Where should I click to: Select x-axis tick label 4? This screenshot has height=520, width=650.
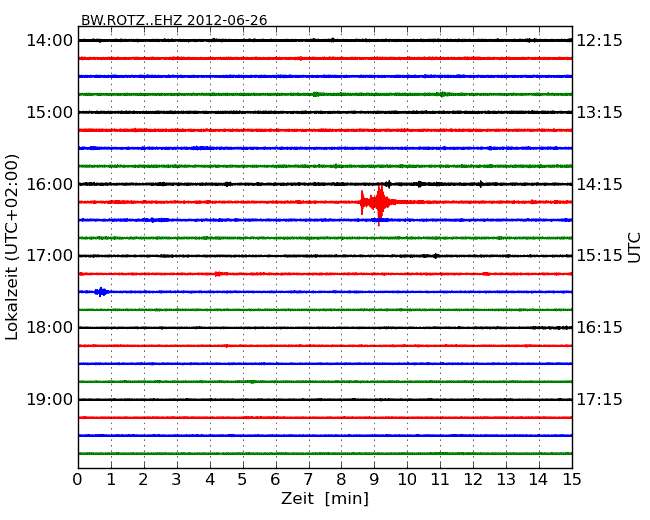click(x=210, y=480)
